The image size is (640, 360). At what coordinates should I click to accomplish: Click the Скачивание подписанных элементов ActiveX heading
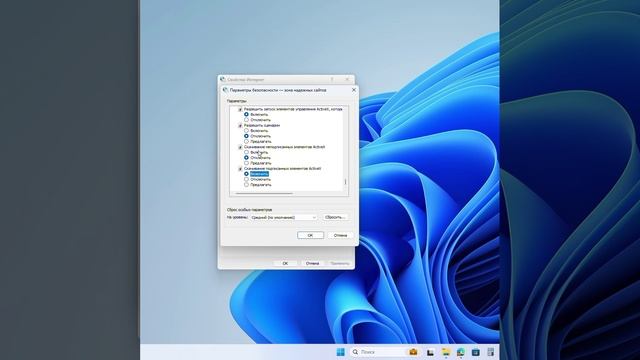click(x=282, y=169)
